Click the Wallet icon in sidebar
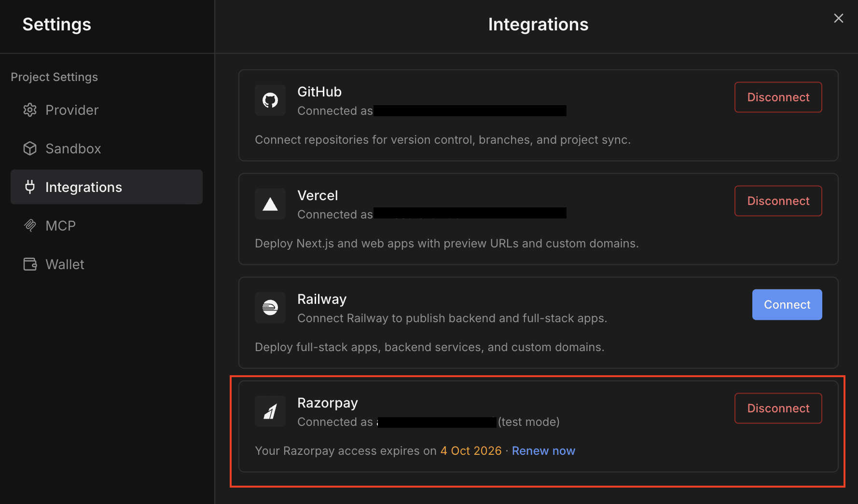The height and width of the screenshot is (504, 858). pyautogui.click(x=30, y=264)
